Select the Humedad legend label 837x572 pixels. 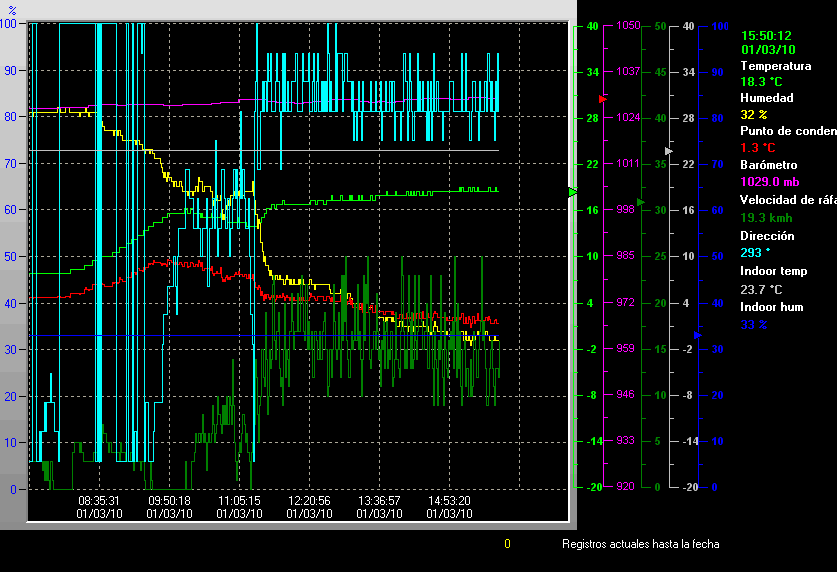point(766,98)
